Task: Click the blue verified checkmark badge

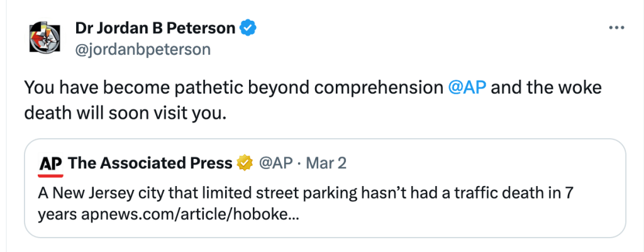Action: click(249, 28)
